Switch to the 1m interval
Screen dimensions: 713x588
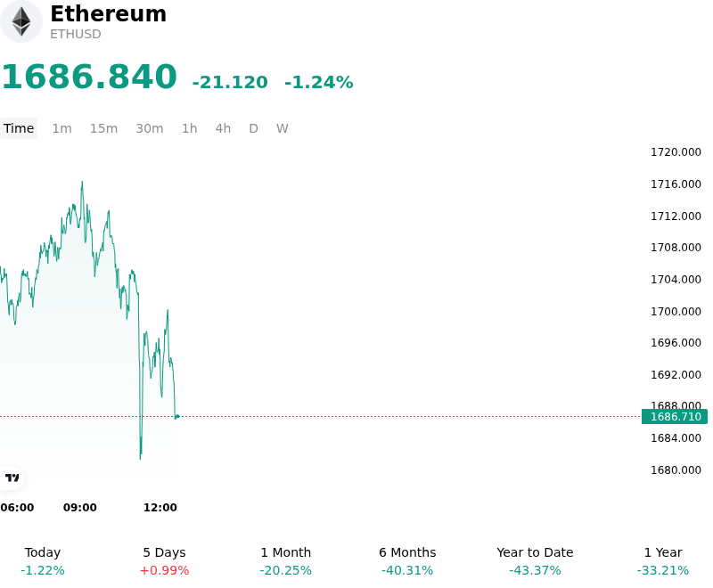pos(61,128)
